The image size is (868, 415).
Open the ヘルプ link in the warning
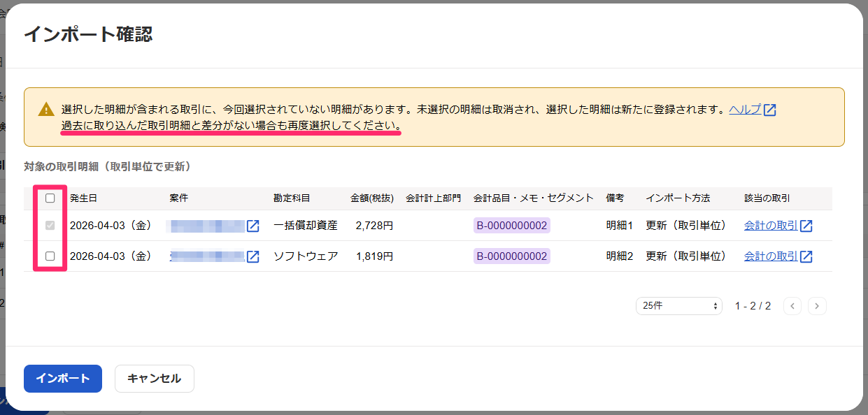pyautogui.click(x=745, y=110)
